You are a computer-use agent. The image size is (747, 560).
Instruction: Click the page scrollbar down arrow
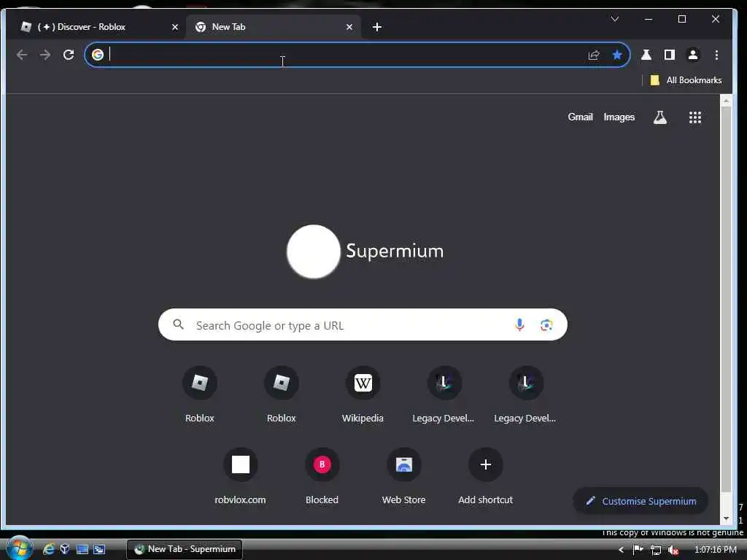point(726,518)
